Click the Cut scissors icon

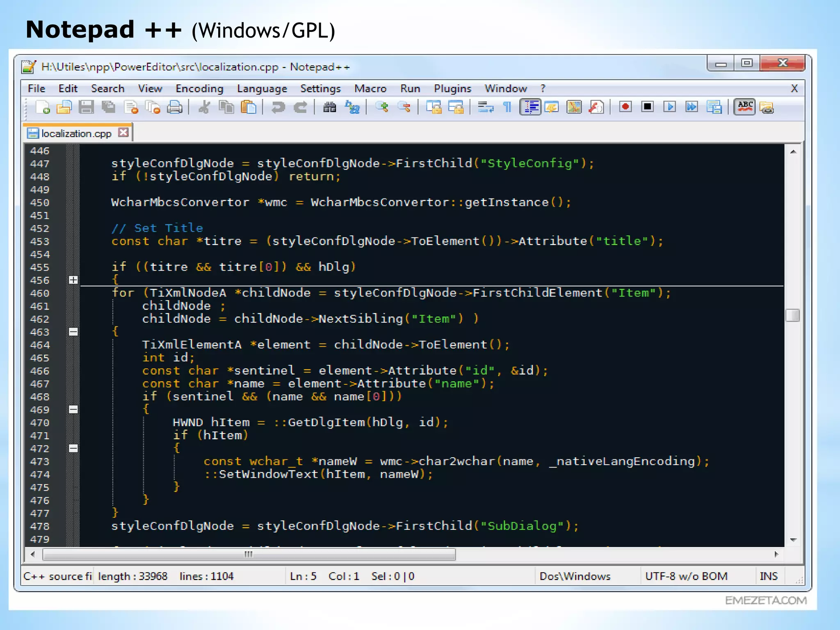(204, 107)
